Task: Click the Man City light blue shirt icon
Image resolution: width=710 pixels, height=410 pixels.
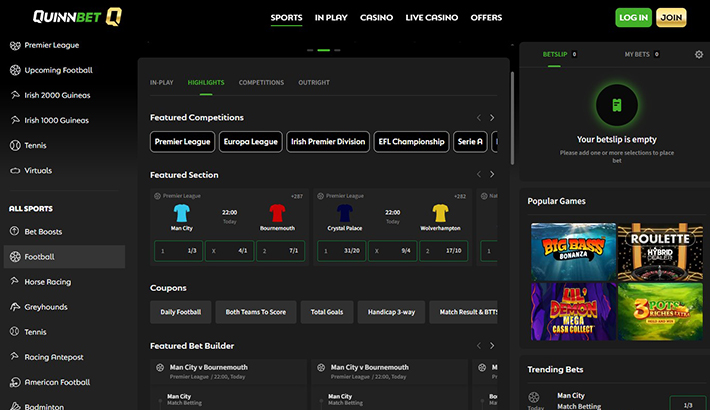Action: 182,213
